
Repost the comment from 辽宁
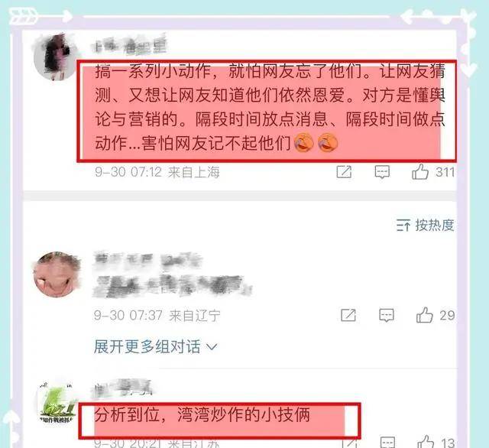coord(348,315)
